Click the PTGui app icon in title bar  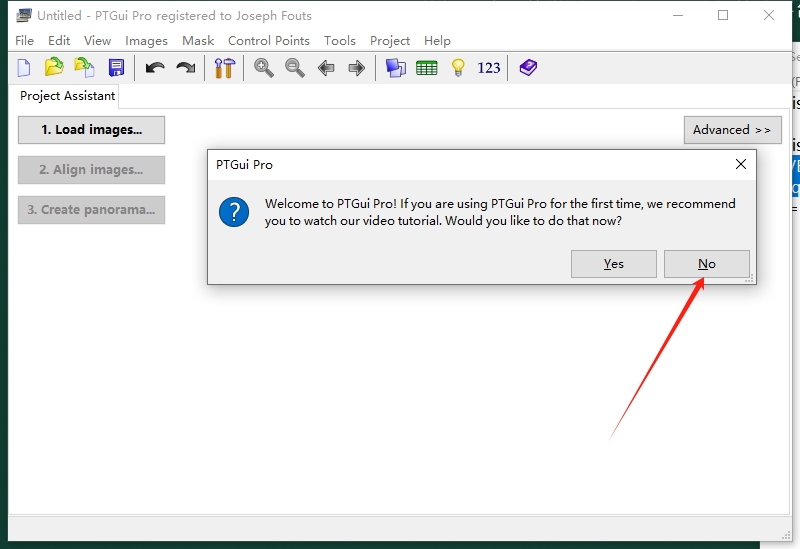pyautogui.click(x=23, y=15)
